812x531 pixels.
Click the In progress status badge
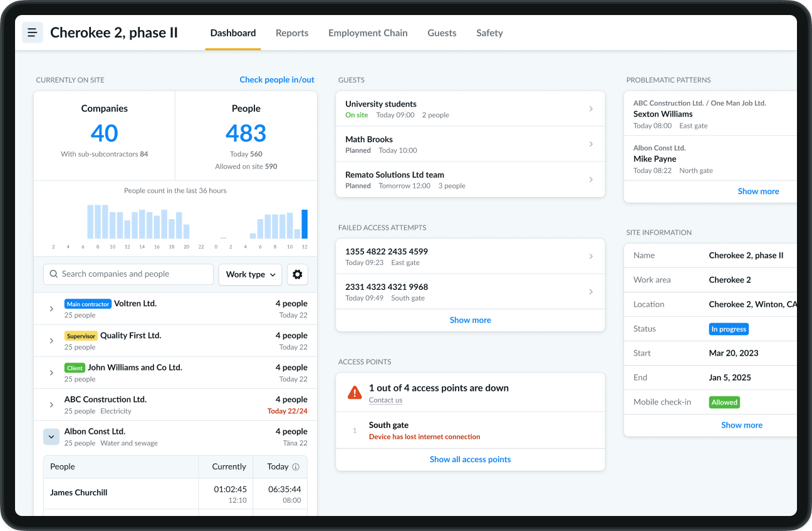[x=729, y=329]
